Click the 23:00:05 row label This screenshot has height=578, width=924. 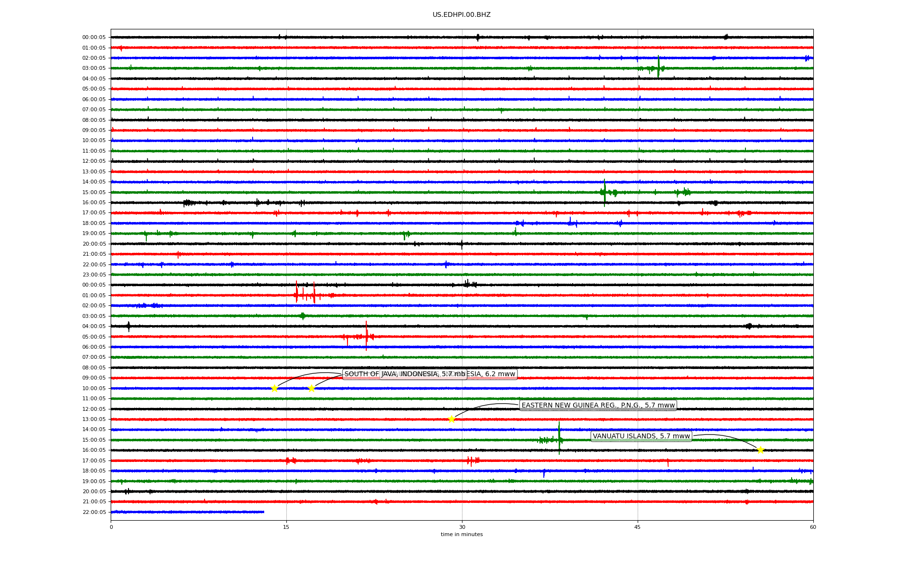point(94,275)
